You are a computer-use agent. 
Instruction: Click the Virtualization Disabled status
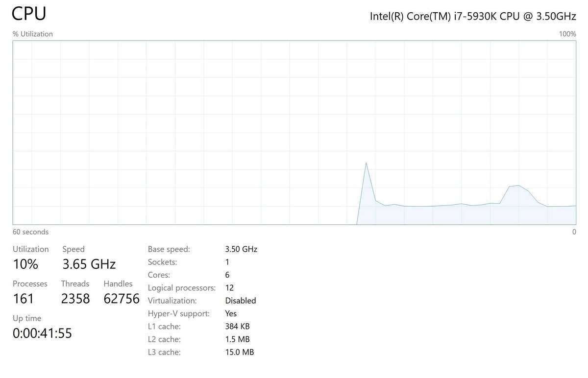pos(241,301)
